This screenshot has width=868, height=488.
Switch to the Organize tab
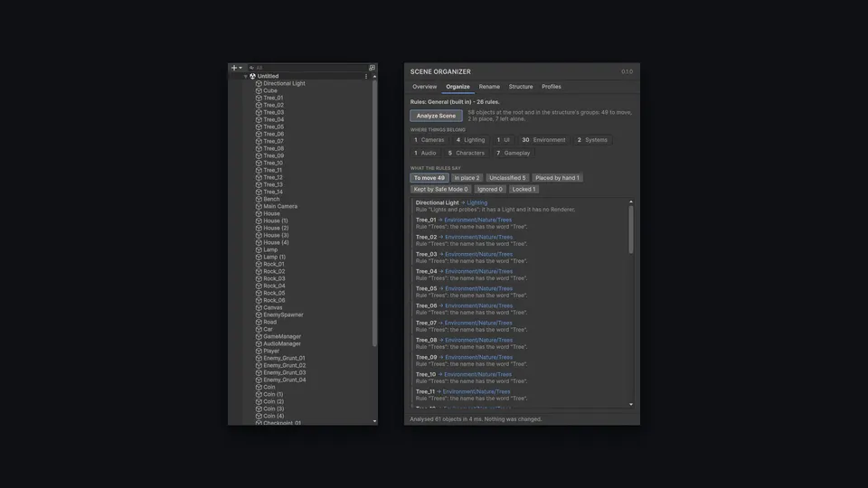[458, 87]
